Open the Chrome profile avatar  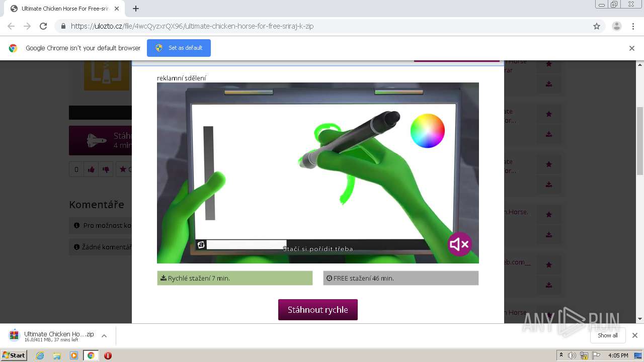616,26
